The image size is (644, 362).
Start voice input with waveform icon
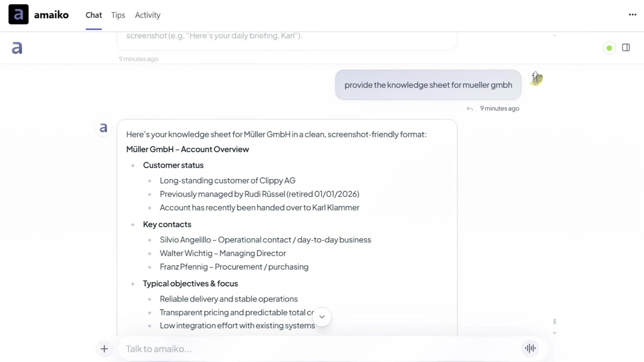coord(530,348)
